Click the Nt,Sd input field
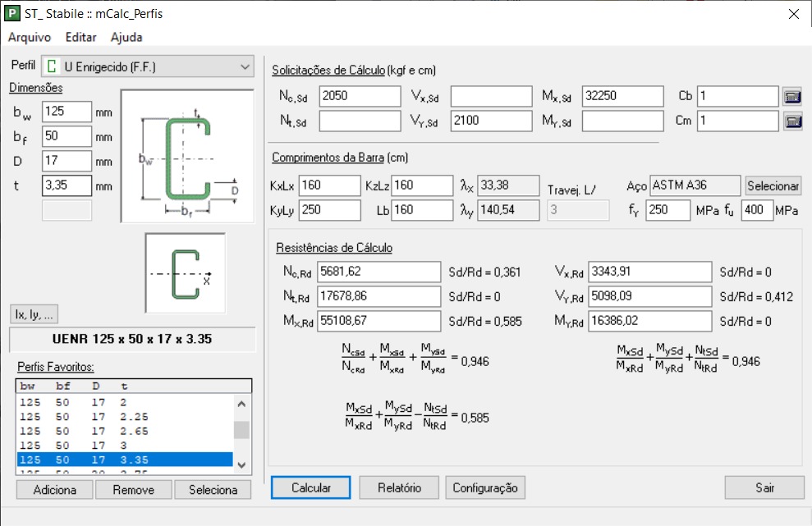This screenshot has width=812, height=526. coord(360,121)
